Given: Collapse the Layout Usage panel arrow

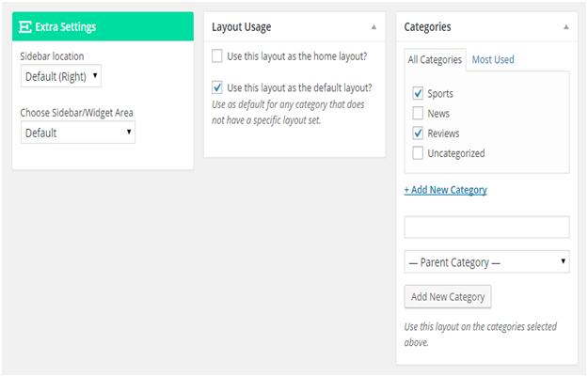Looking at the screenshot, I should click(374, 27).
